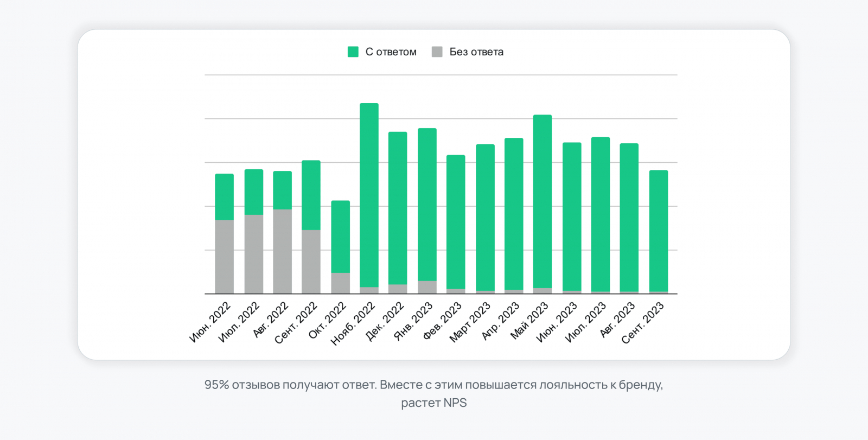Click the Янв. 2023 green bar
868x440 pixels.
[x=427, y=205]
